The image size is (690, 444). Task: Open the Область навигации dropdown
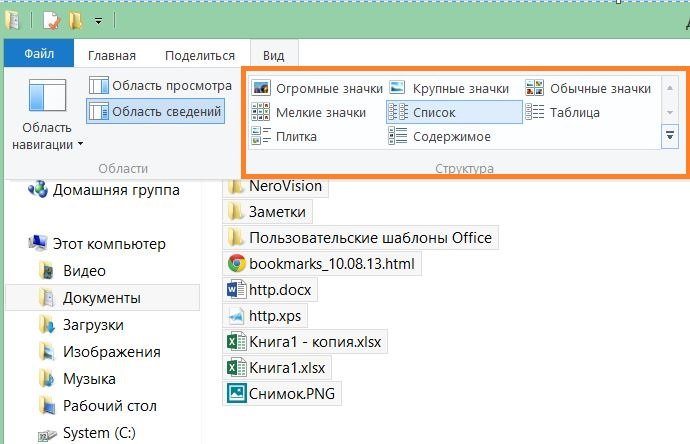pos(48,136)
